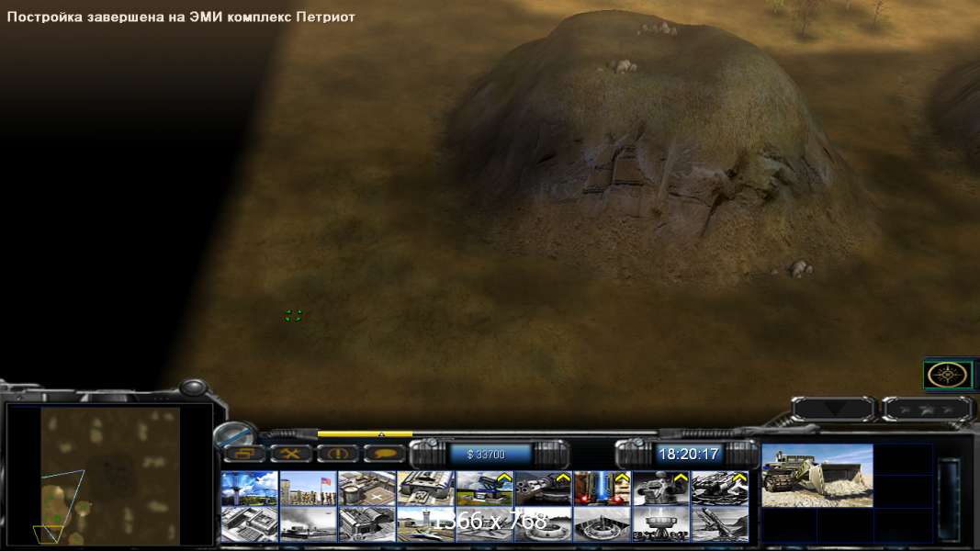Select the blue energy beam structure icon
The height and width of the screenshot is (551, 980).
(x=602, y=489)
